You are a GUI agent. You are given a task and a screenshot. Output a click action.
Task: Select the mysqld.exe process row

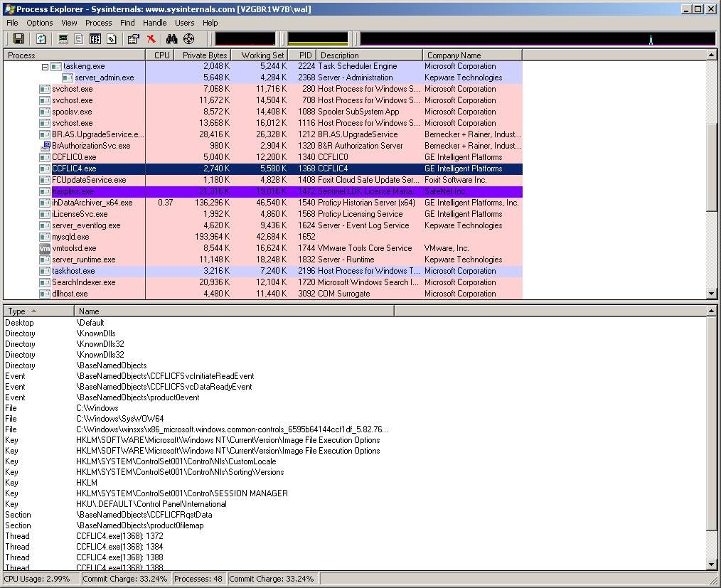[70, 237]
